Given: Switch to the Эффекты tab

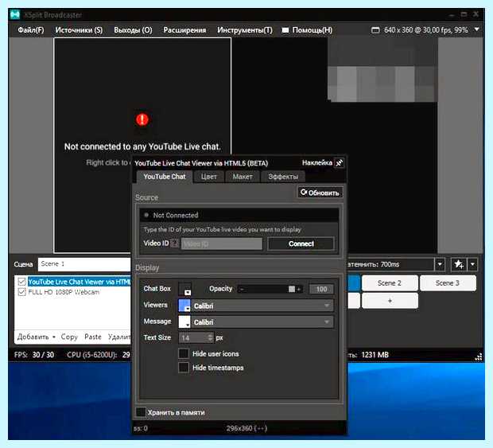Looking at the screenshot, I should click(x=283, y=177).
